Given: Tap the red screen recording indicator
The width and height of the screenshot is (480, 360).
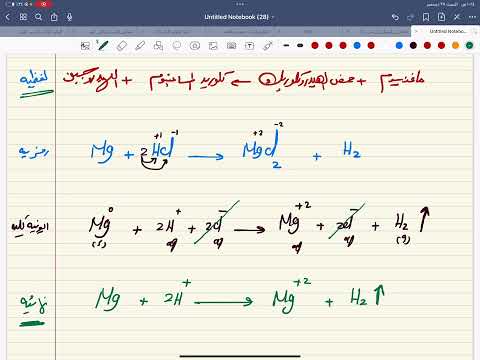Looking at the screenshot, I should click(x=44, y=4).
